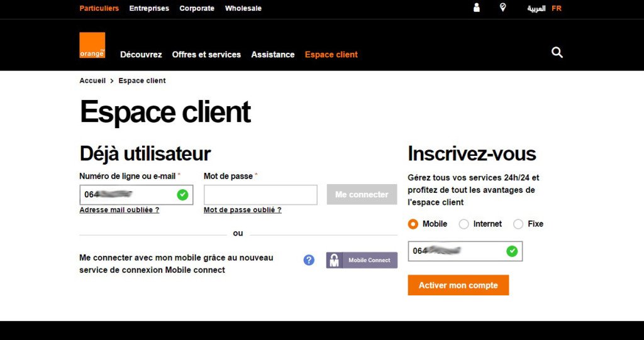Screen dimensions: 644x340
Task: Click Adresse mail oubliée link
Action: click(x=119, y=210)
